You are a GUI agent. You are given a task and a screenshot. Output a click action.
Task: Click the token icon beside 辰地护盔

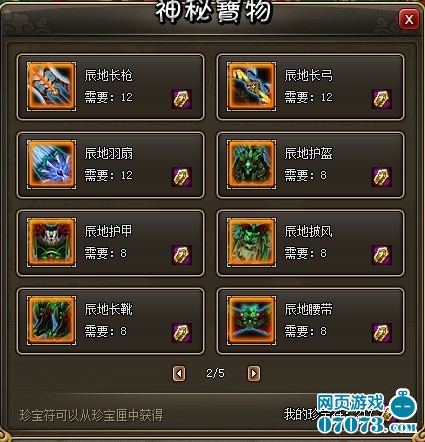(x=382, y=177)
